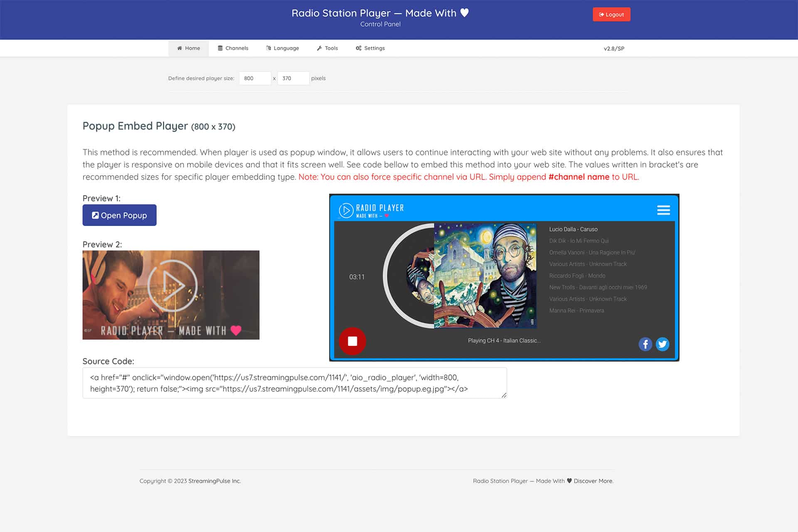Click the Preview 2 radio player thumbnail

[x=171, y=295]
